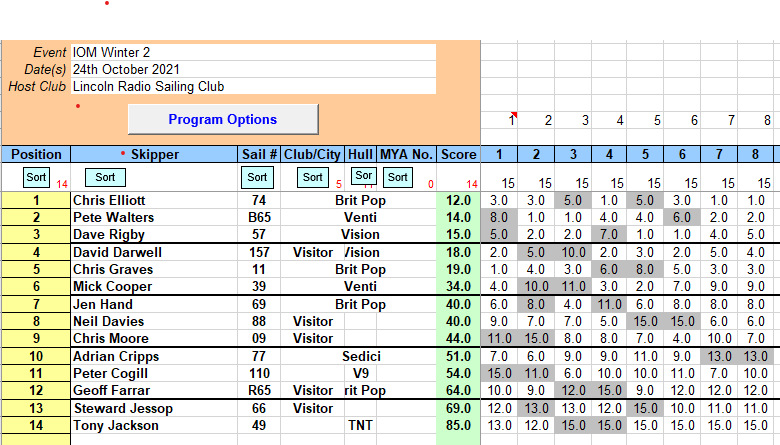Sort by the Club/City column

click(x=313, y=177)
